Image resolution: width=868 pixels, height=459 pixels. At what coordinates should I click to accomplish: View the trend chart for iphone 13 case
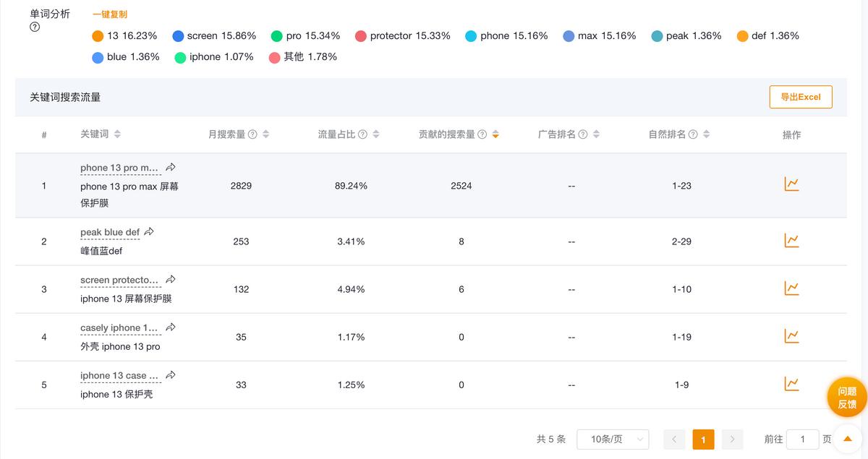(791, 384)
